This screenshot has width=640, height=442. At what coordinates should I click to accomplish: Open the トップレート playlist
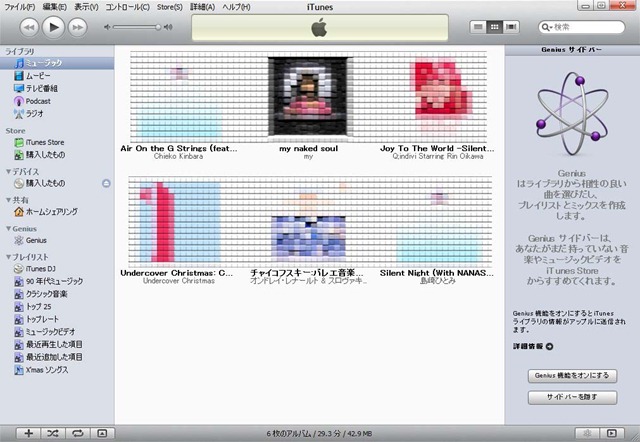(x=57, y=320)
